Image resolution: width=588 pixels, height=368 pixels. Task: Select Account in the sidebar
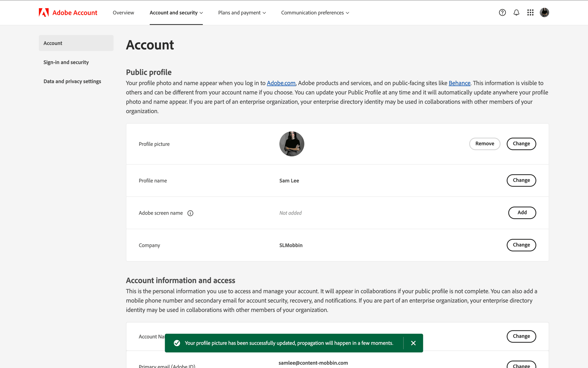click(x=76, y=43)
